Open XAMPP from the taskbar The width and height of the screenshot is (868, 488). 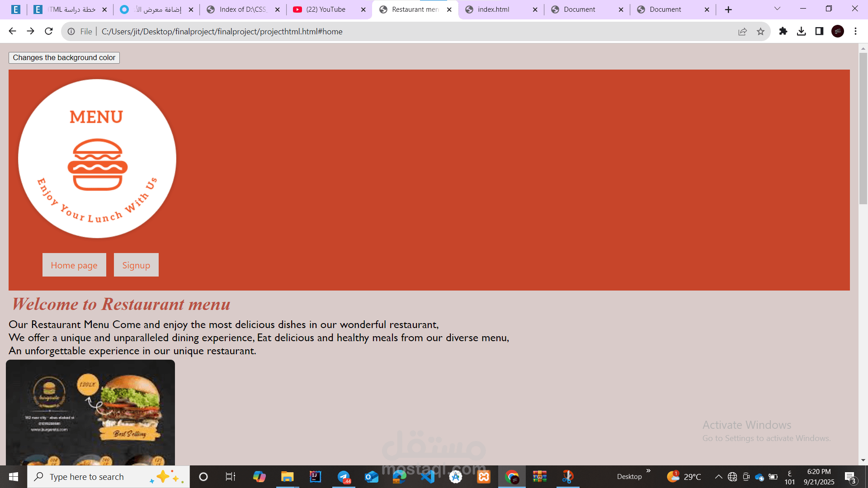coord(484,477)
